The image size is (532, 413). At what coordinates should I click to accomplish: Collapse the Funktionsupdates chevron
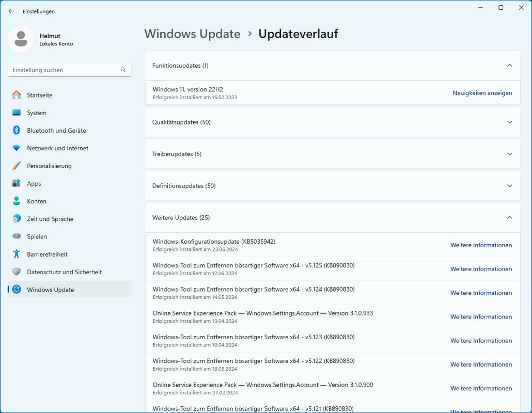point(510,66)
